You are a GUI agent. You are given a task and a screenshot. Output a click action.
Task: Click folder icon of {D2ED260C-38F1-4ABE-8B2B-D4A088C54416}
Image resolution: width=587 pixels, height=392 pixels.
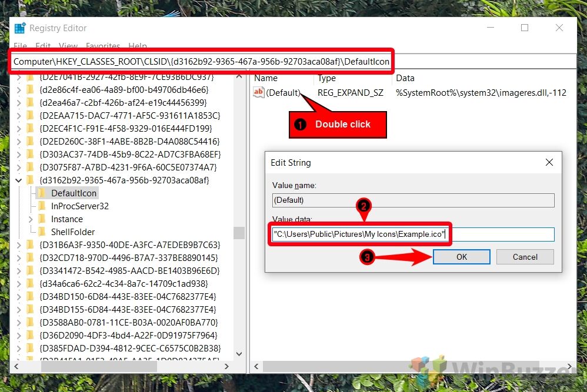(x=30, y=142)
